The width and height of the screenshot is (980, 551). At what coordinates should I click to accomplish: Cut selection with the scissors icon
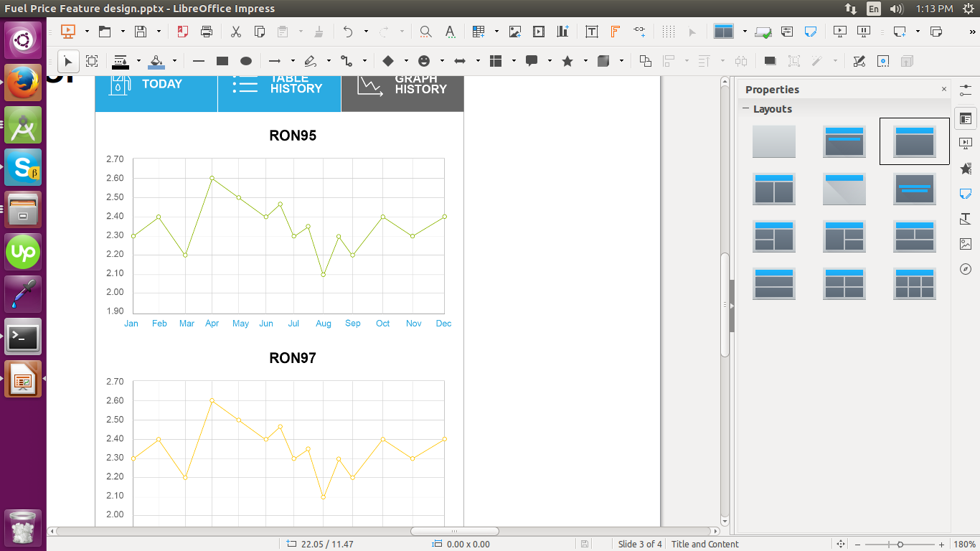(235, 32)
